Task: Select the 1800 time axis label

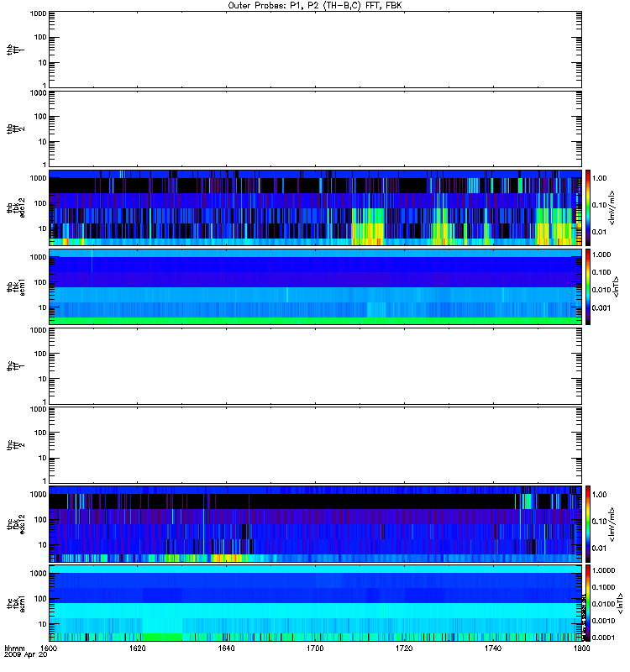Action: pyautogui.click(x=581, y=648)
